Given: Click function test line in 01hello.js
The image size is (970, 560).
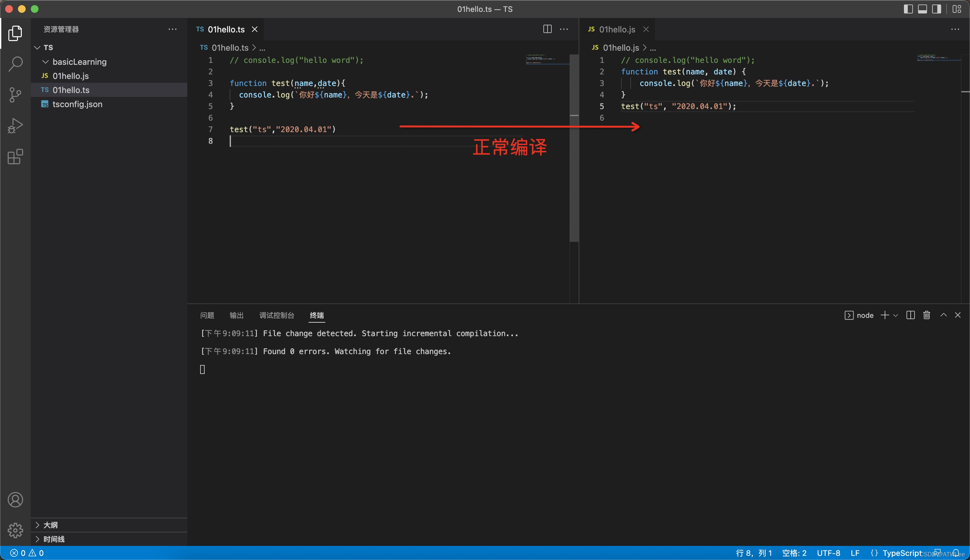Looking at the screenshot, I should 684,72.
